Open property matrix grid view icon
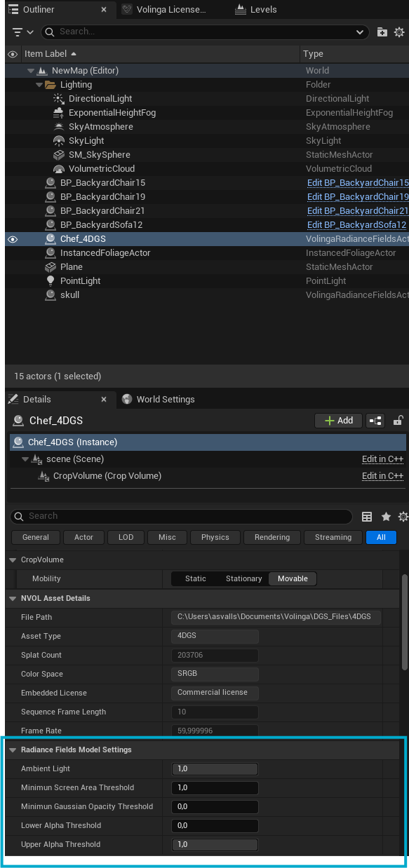The image size is (409, 868). pos(367,517)
